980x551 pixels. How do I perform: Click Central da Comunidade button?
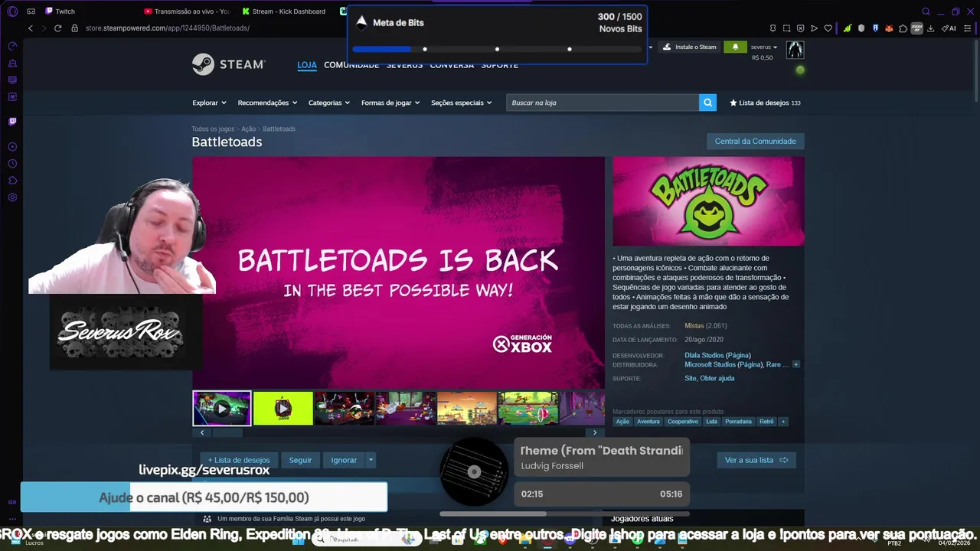(755, 141)
